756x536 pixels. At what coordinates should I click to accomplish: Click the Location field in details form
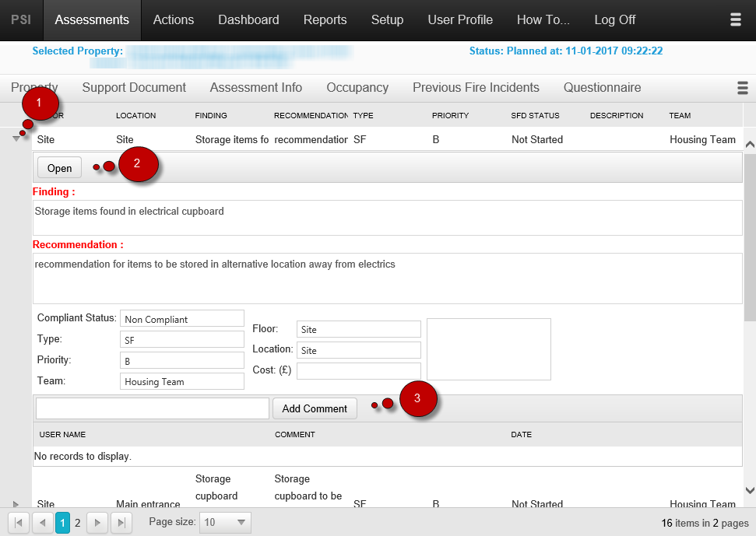(359, 350)
